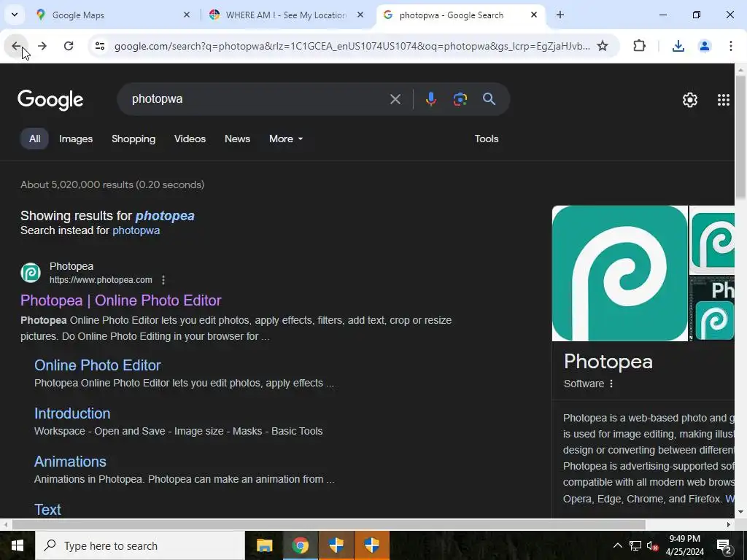Switch to the WHERE AM I tab
The image size is (747, 560).
tap(286, 15)
